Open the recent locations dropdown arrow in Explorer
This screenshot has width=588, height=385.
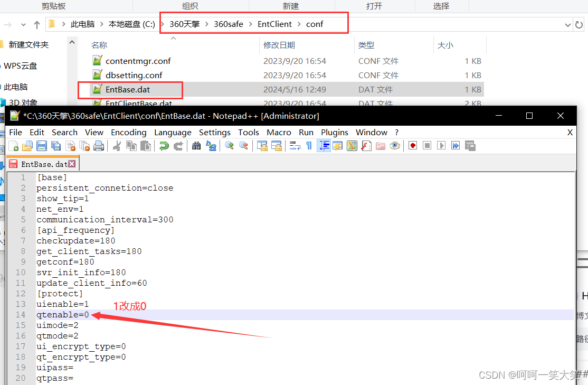(23, 25)
